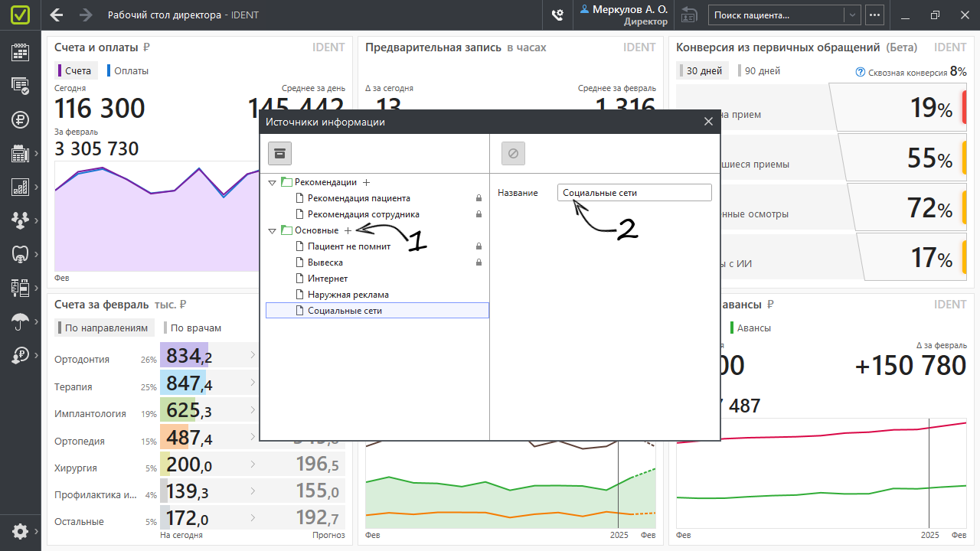Click the 72% conversion value
Image resolution: width=980 pixels, height=551 pixels.
(x=931, y=208)
